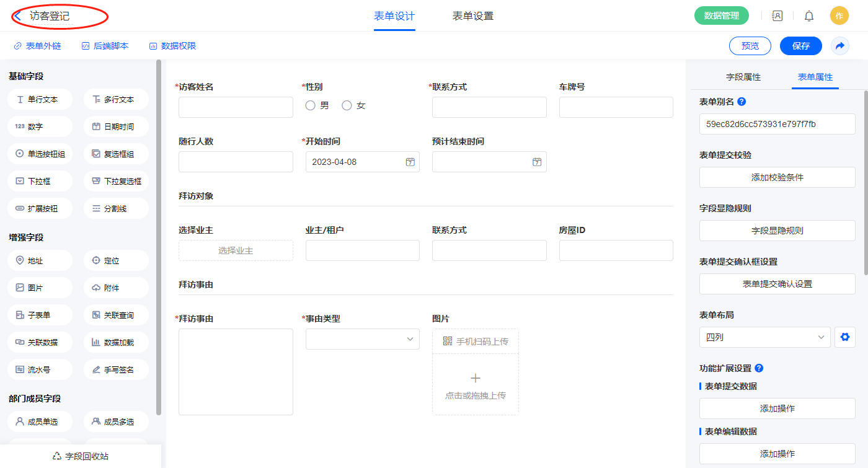Select the 女 radio button

347,105
